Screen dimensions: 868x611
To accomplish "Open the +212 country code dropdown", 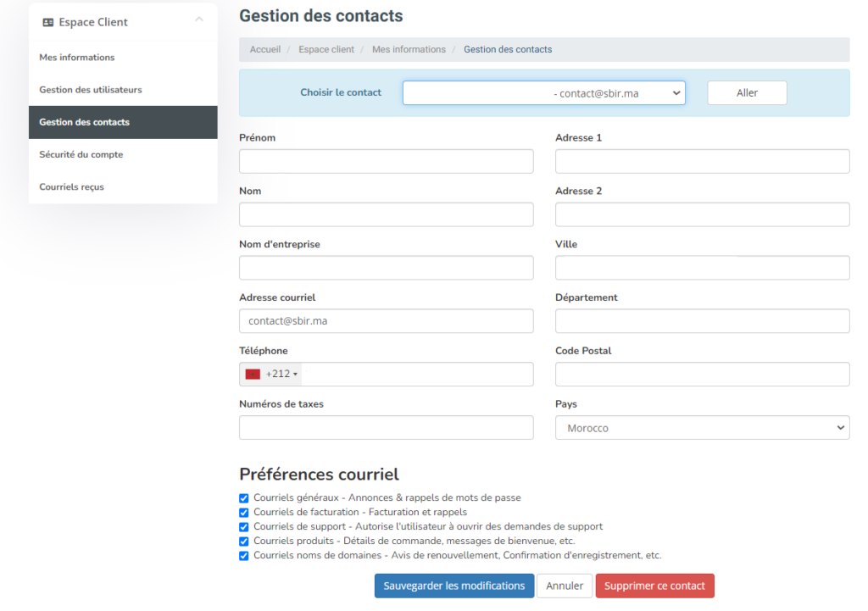I will 281,374.
